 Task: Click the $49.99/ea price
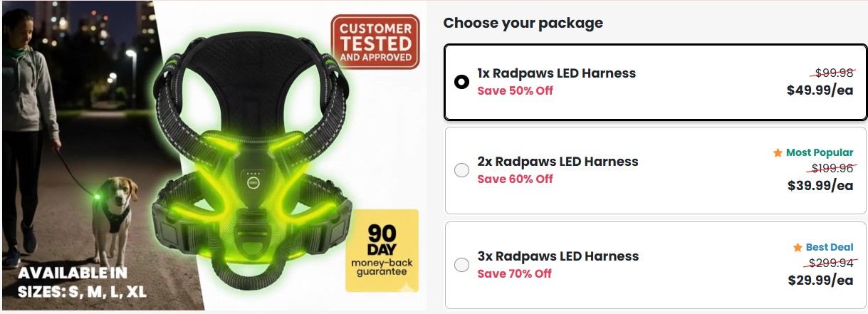[820, 90]
